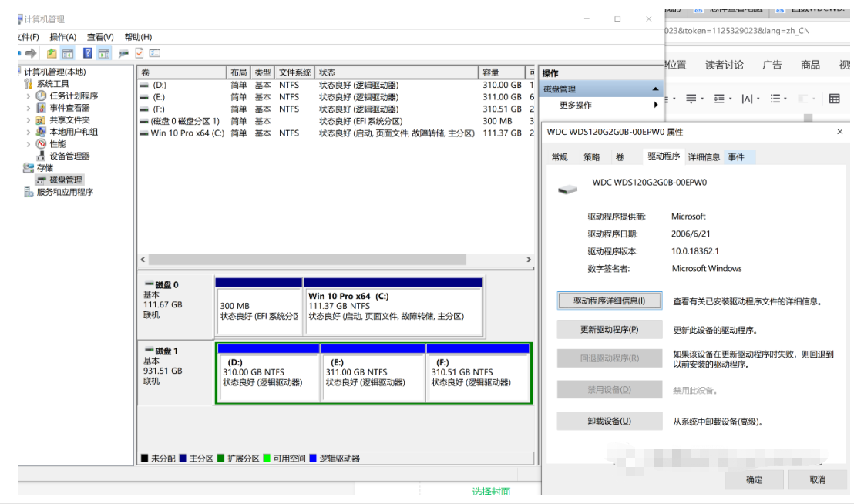Image resolution: width=854 pixels, height=504 pixels.
Task: Click the up-one-level folder toolbar icon
Action: (52, 53)
